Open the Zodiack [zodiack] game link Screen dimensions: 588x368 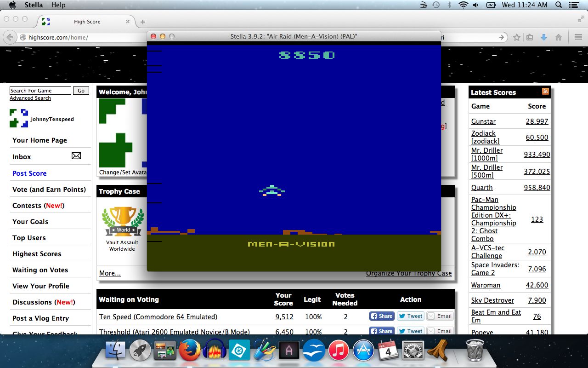(x=485, y=137)
